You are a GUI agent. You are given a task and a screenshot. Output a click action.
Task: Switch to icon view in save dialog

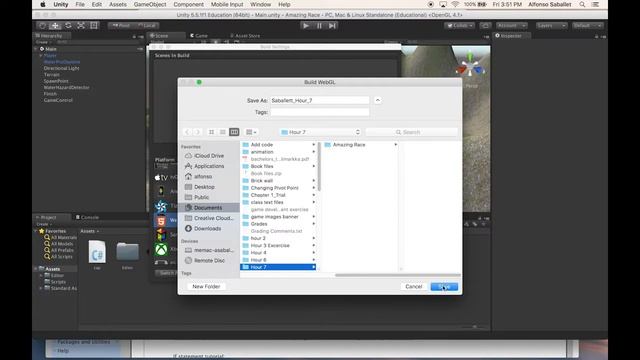(x=211, y=132)
